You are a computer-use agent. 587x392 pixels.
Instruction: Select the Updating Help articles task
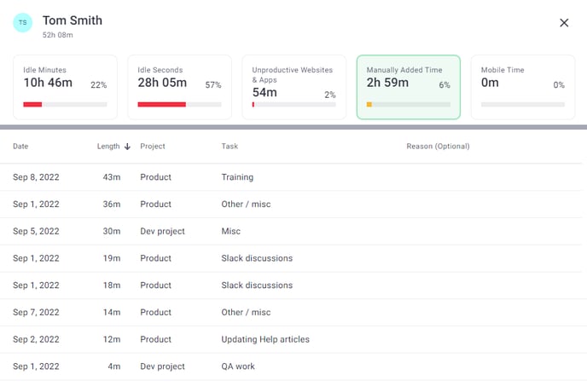(x=265, y=339)
